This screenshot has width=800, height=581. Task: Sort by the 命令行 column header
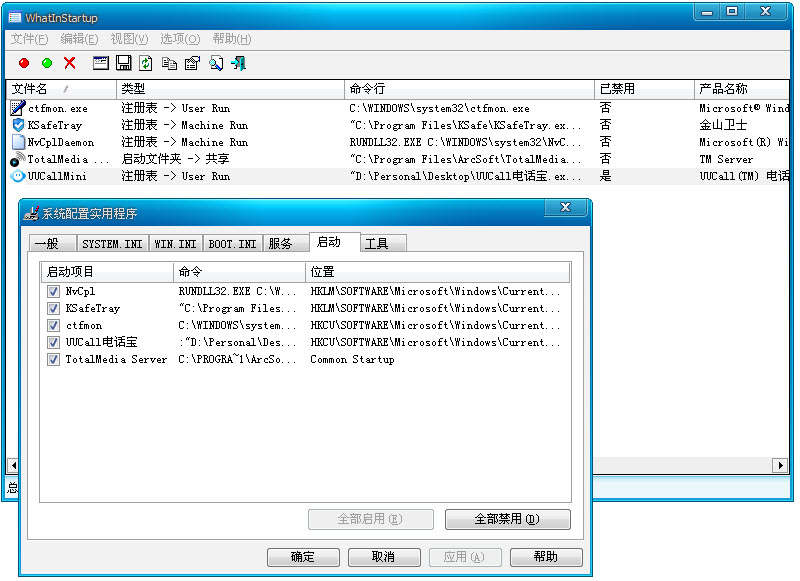(469, 89)
